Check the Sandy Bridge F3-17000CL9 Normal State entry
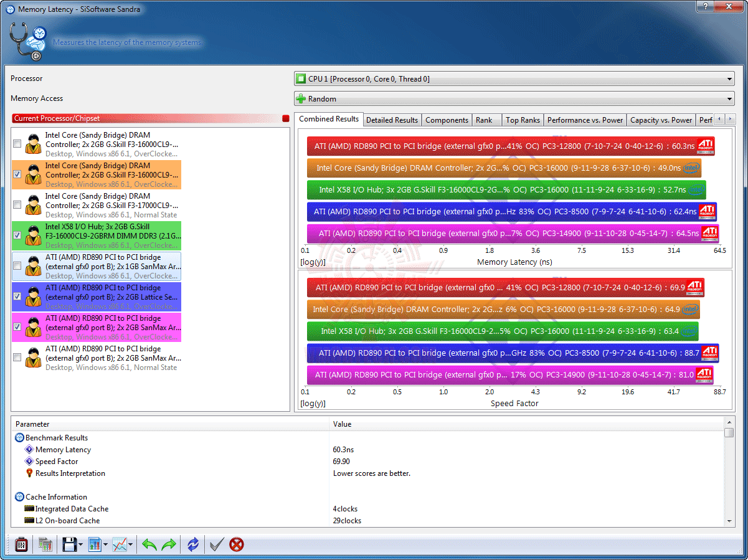This screenshot has width=748, height=560. [x=17, y=205]
